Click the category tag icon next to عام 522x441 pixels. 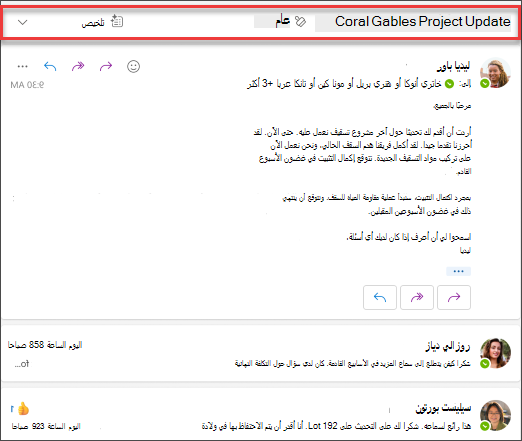click(x=301, y=22)
